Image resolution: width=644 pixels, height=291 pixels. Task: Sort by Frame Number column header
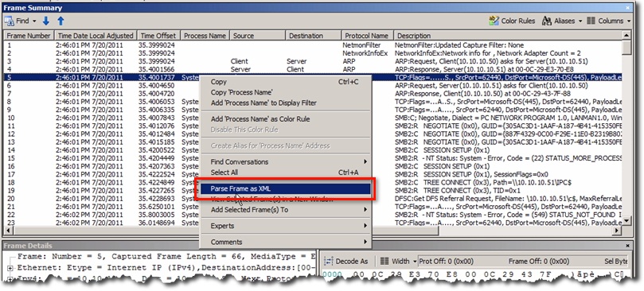point(29,36)
